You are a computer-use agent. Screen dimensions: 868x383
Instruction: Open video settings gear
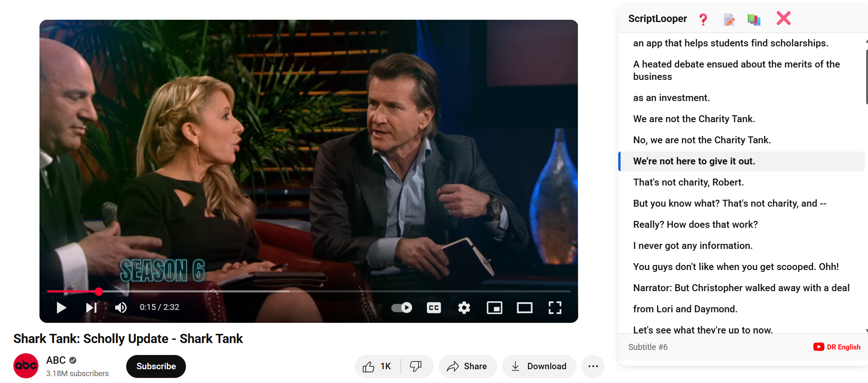tap(464, 307)
